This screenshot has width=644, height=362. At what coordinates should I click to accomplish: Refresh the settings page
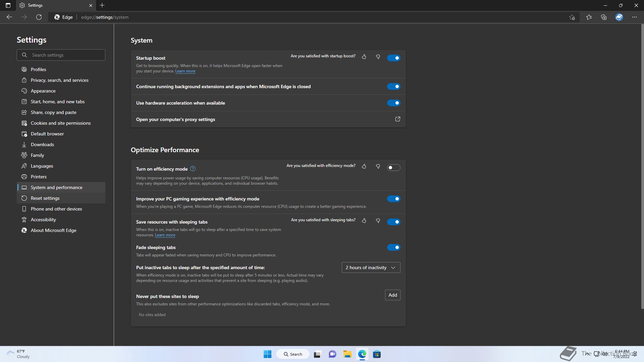tap(39, 17)
